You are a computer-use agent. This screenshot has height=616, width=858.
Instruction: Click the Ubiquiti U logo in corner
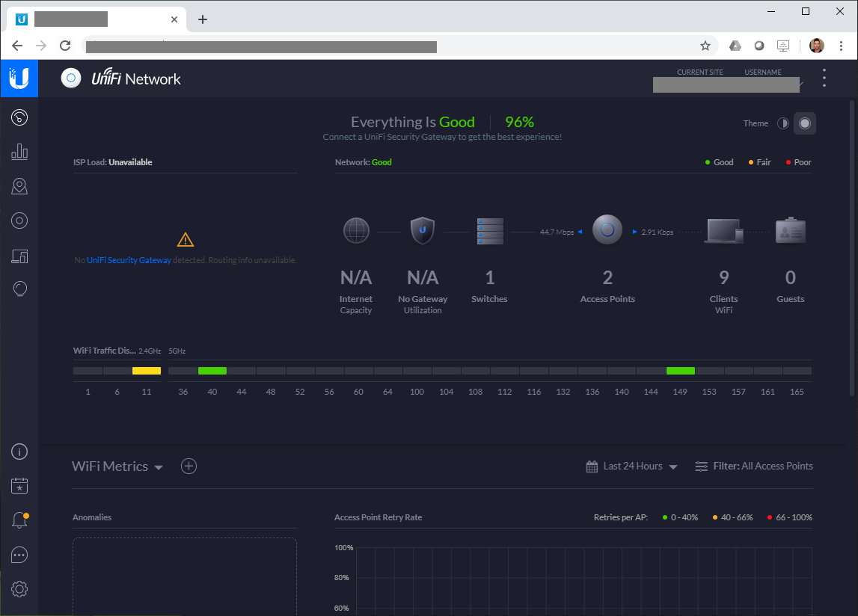[x=19, y=78]
